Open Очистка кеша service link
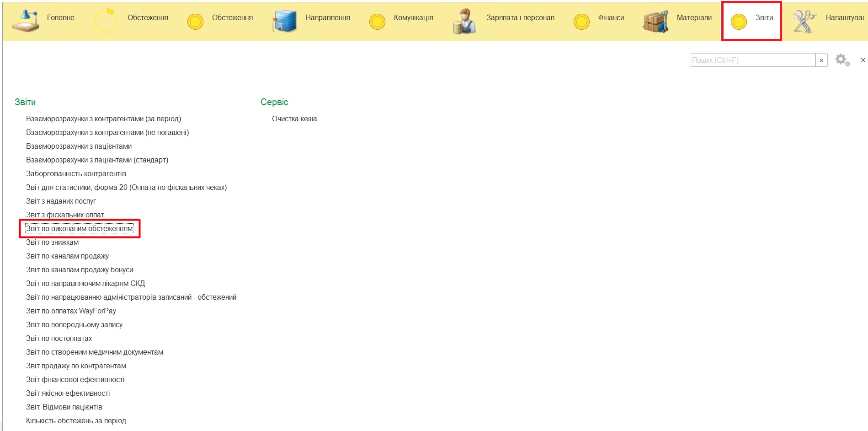This screenshot has height=431, width=868. (294, 119)
